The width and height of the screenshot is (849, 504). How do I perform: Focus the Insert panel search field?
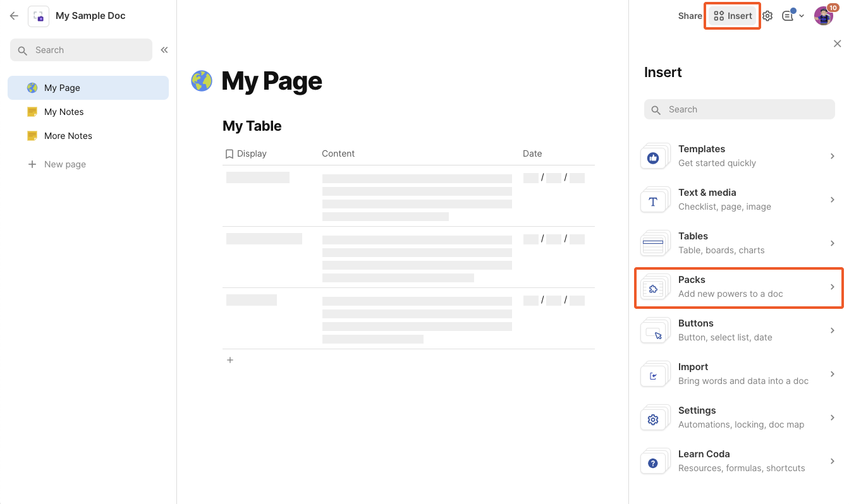coord(740,109)
